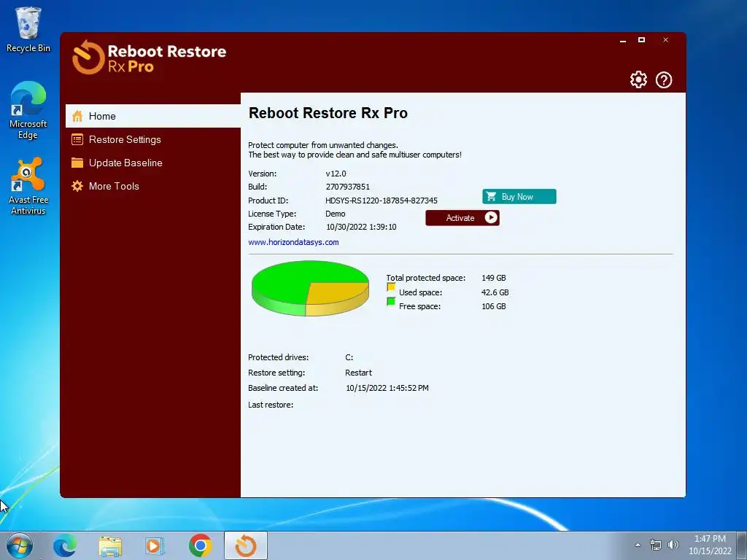Maximize the Reboot Restore Rx Pro window
The width and height of the screenshot is (747, 560).
click(x=642, y=40)
